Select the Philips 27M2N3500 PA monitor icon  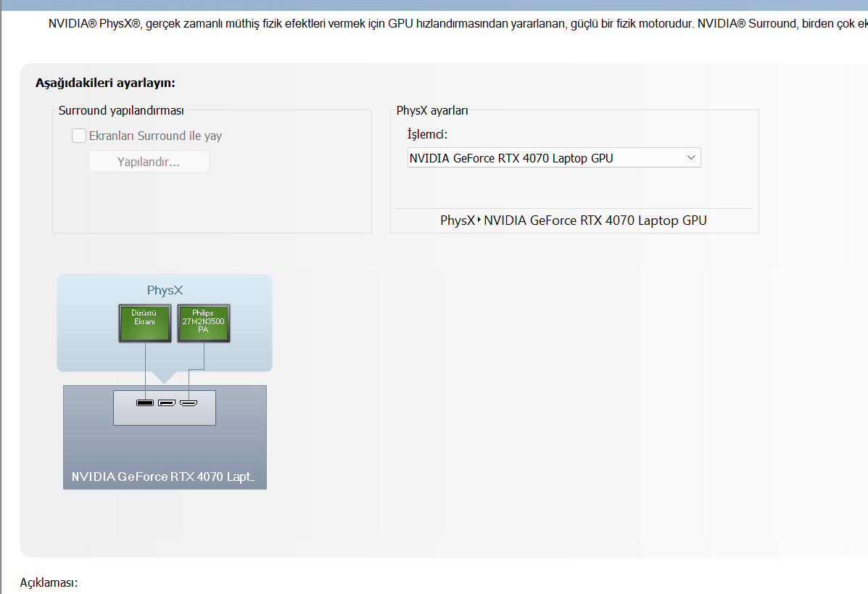[x=204, y=323]
